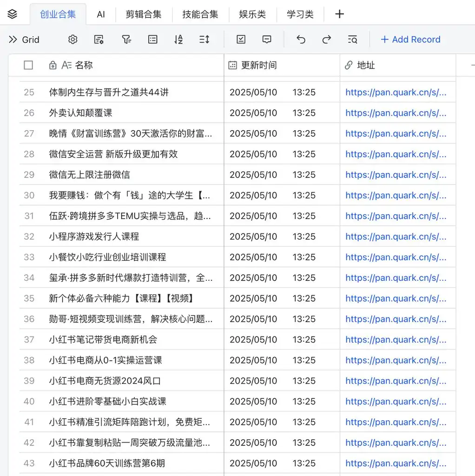Screen dimensions: 475x476
Task: Open the quark link in row 40
Action: (396, 401)
